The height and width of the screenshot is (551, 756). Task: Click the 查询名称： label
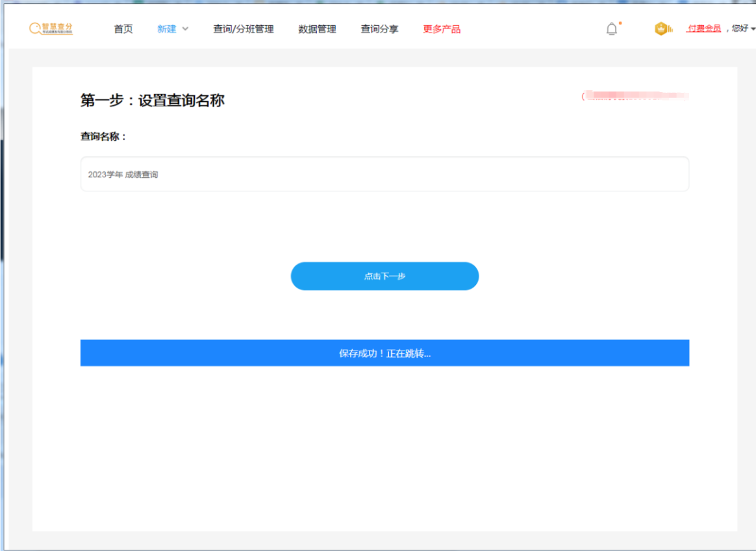[103, 136]
